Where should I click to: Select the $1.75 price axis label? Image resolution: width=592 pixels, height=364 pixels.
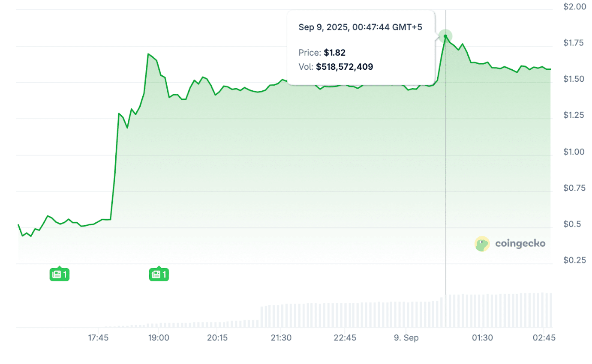pos(574,43)
